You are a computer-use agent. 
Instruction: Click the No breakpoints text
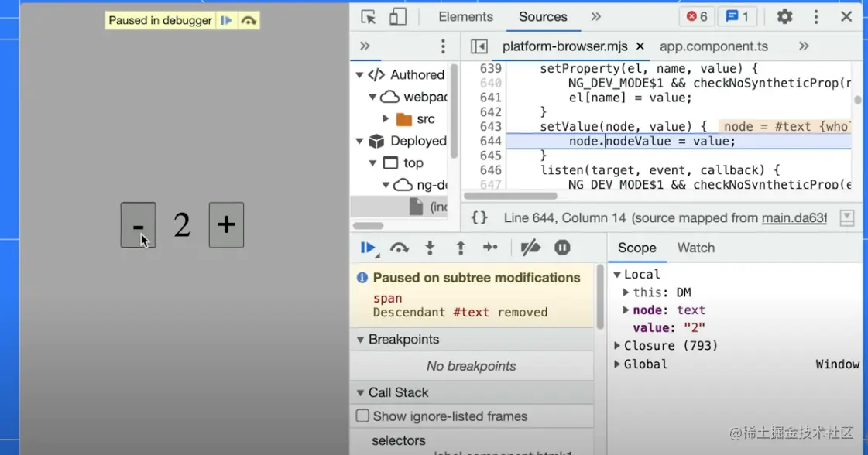coord(471,366)
